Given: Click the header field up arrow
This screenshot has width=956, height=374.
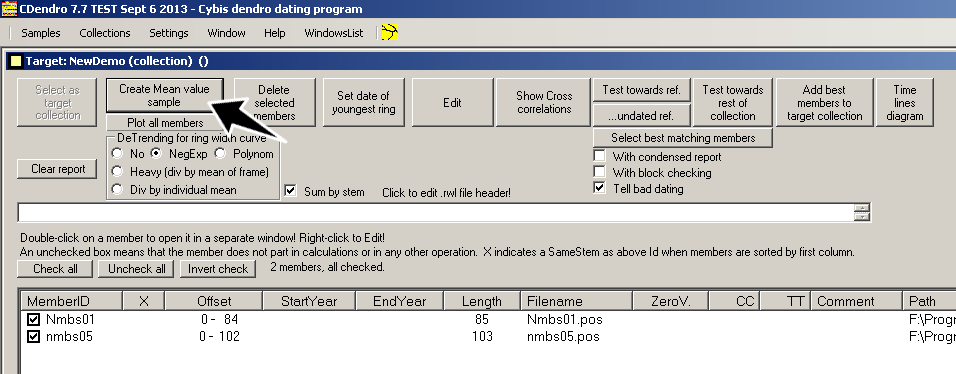Looking at the screenshot, I should pos(862,208).
